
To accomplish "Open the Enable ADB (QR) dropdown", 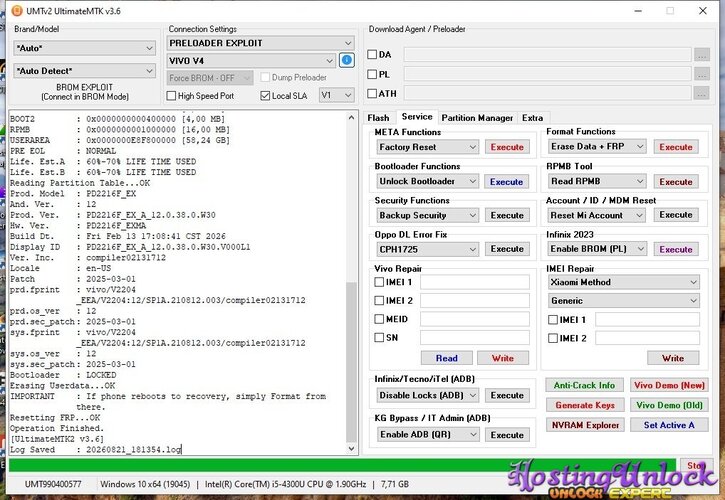I will pyautogui.click(x=427, y=434).
